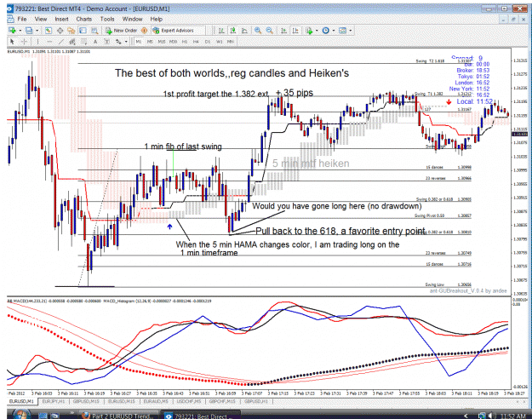532x419 pixels.
Task: Click the Zoom Out magnifier icon
Action: coord(269,31)
